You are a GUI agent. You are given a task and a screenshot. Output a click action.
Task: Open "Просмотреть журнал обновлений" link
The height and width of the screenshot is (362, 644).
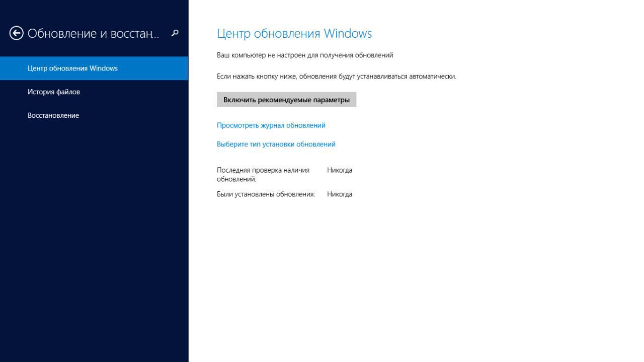[x=271, y=125]
